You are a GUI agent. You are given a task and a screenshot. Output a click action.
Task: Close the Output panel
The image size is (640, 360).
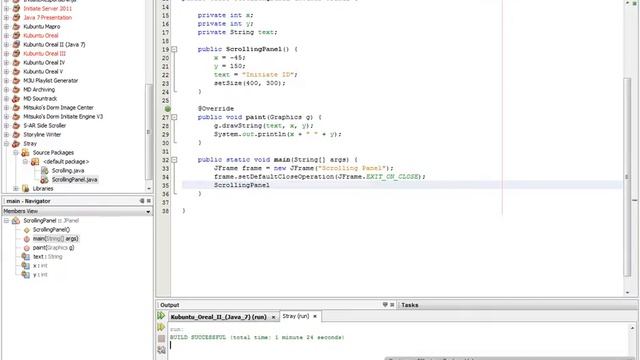[x=392, y=305]
